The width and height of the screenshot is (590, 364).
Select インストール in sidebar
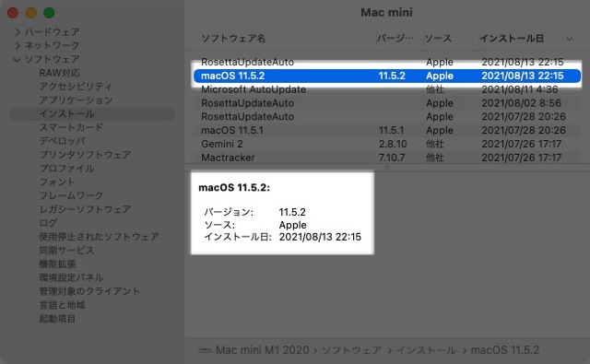(92, 114)
